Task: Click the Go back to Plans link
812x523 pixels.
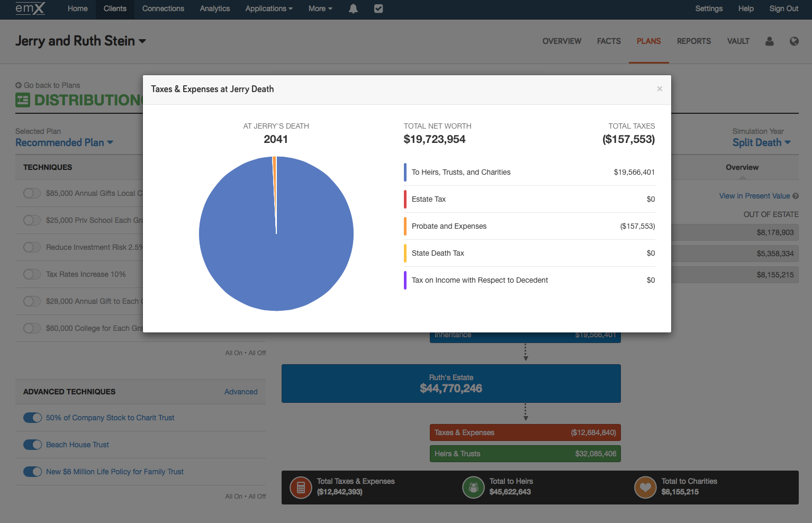Action: coord(48,85)
